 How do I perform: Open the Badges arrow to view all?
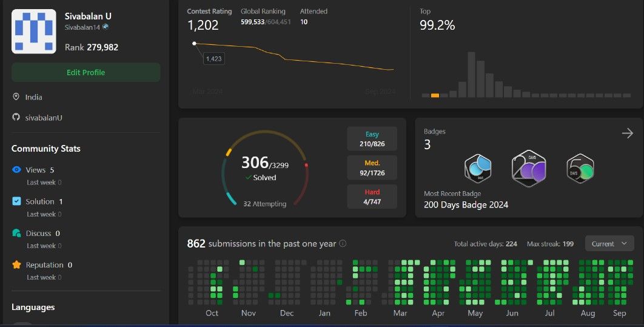627,133
